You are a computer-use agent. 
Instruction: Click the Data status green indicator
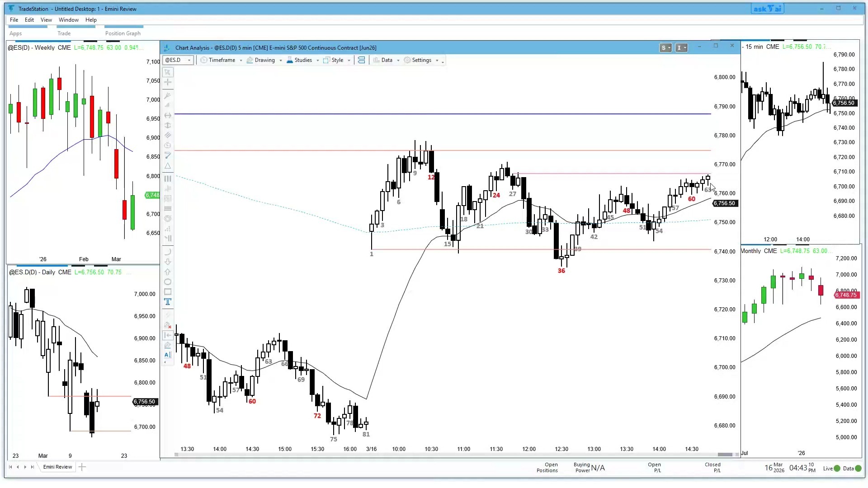858,469
